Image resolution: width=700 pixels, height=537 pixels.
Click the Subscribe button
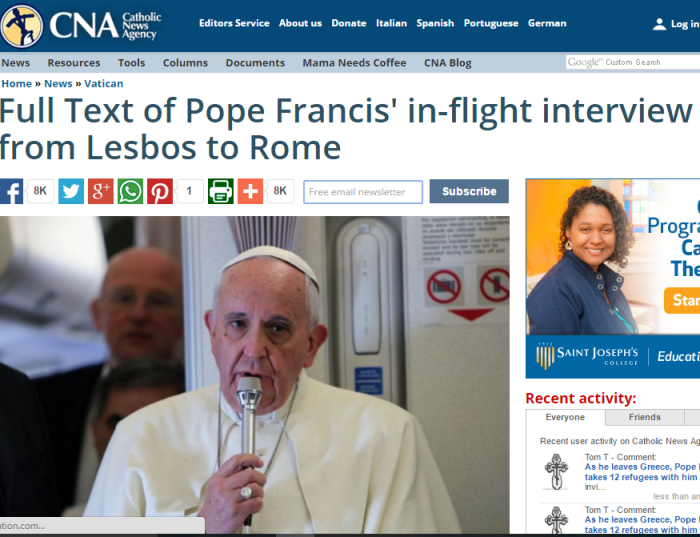(x=469, y=191)
